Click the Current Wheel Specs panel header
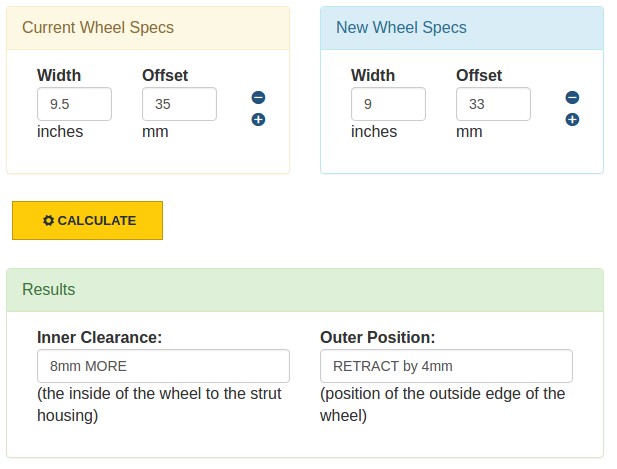The height and width of the screenshot is (469, 617). pos(148,28)
